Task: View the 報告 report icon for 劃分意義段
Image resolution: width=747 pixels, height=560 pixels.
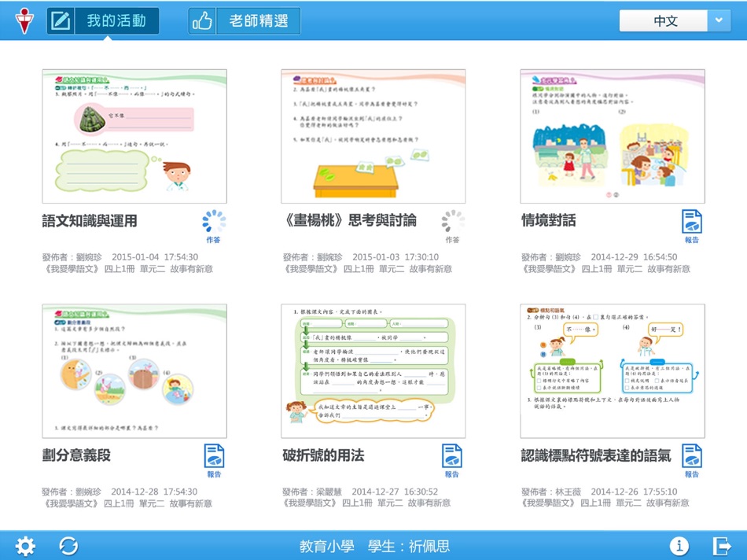Action: 214,461
